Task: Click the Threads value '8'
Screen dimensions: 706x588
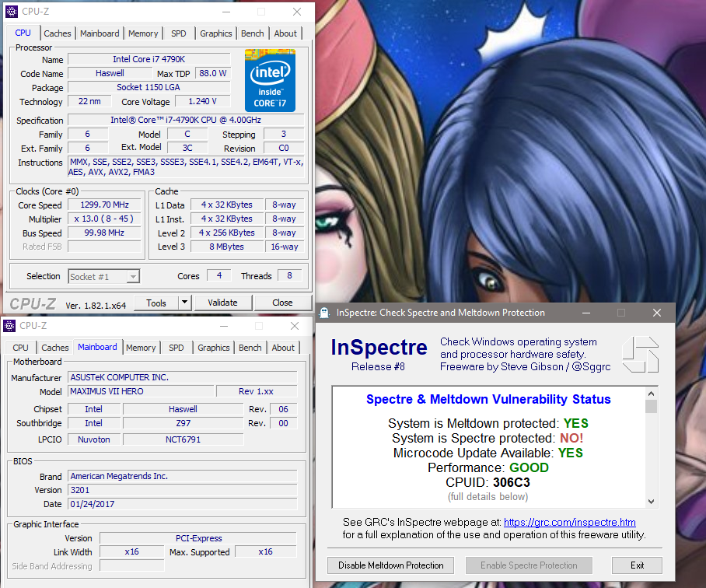Action: point(289,275)
